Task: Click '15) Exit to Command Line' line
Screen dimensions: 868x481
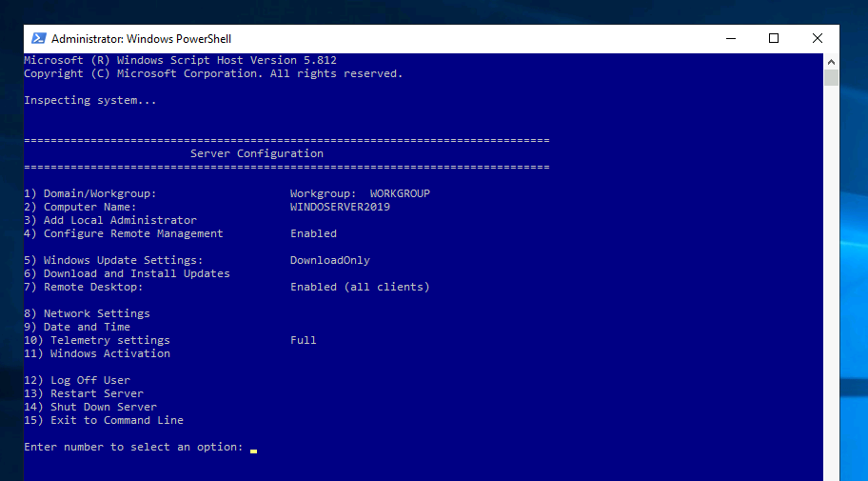Action: click(x=104, y=419)
